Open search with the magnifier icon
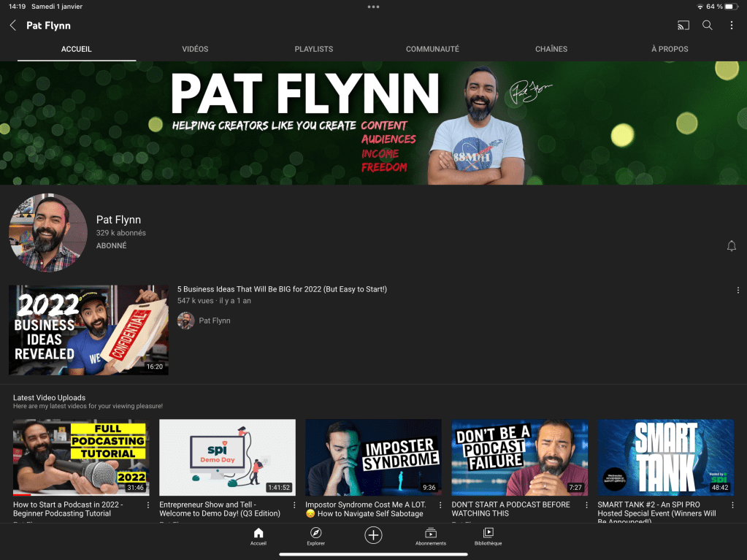Screen dimensions: 747x560 tap(707, 26)
